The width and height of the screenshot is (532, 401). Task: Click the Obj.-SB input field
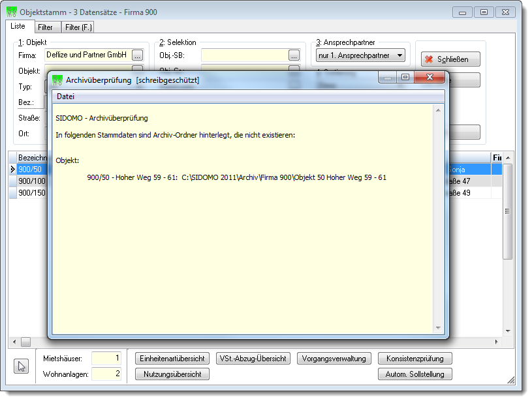(x=245, y=55)
